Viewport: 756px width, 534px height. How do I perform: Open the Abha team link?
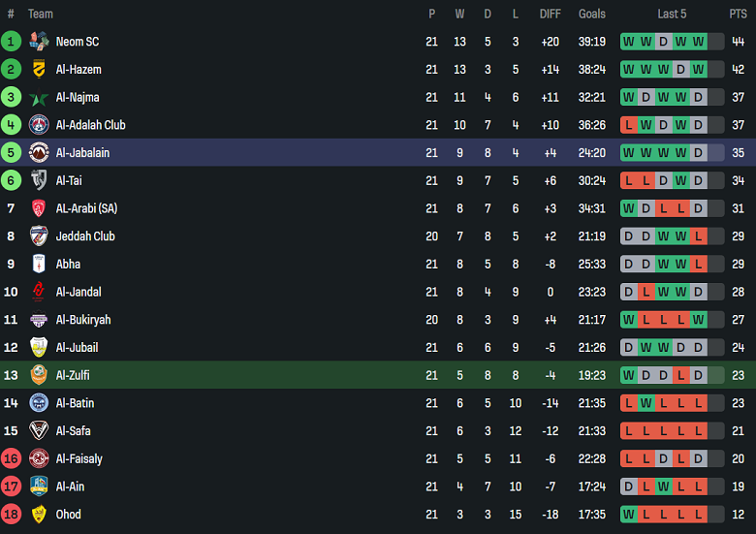click(68, 264)
